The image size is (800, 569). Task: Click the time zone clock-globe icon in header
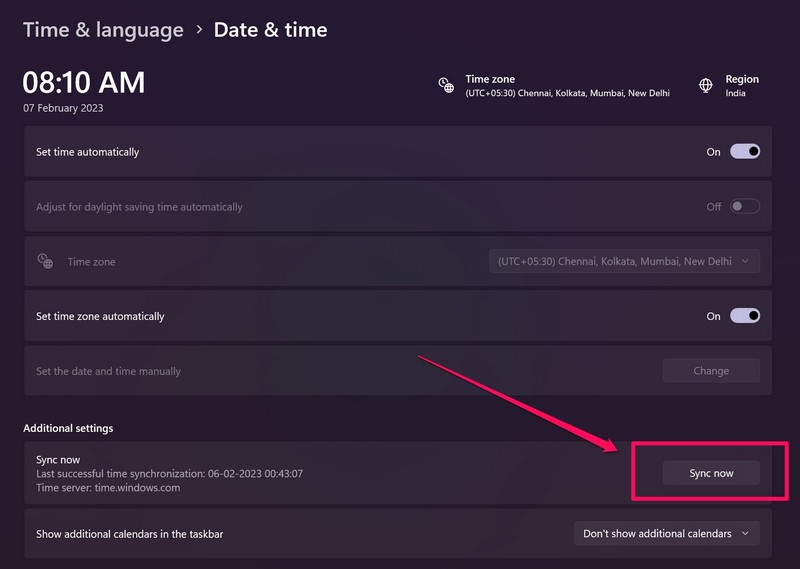tap(446, 85)
